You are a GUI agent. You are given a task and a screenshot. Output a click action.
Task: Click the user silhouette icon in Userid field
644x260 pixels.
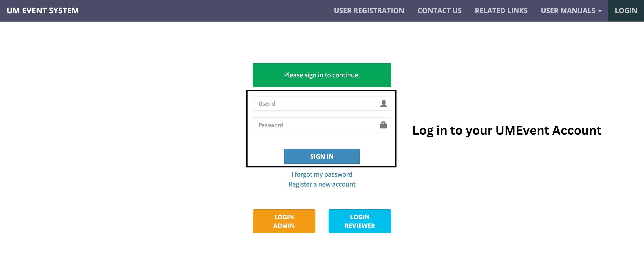click(384, 103)
